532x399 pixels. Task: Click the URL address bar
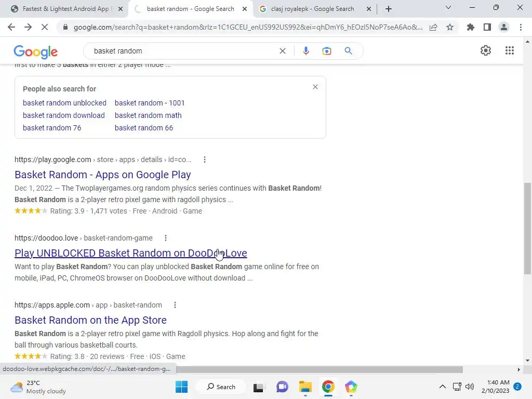pos(248,27)
